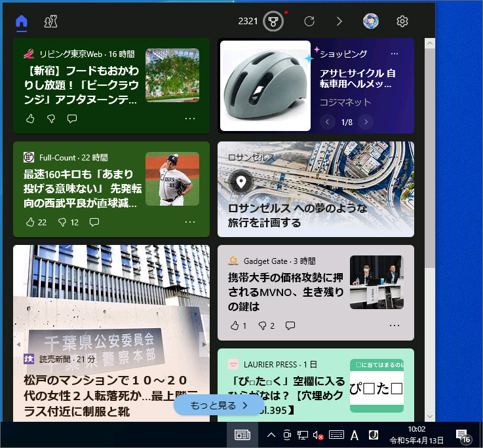Click the Meet Now camera tray icon
The height and width of the screenshot is (448, 483).
click(x=287, y=435)
